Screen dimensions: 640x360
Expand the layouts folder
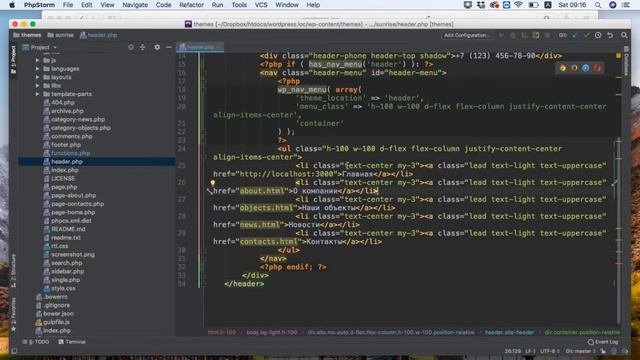[37, 77]
